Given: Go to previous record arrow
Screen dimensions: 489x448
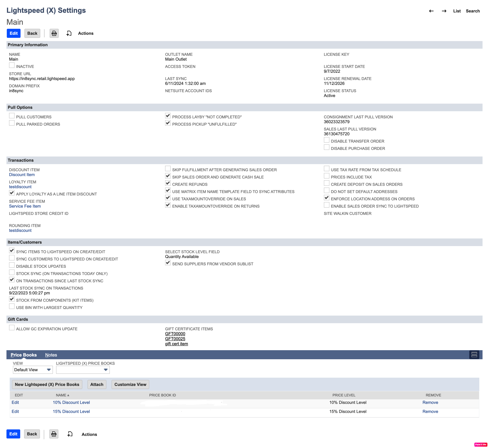Looking at the screenshot, I should click(431, 11).
